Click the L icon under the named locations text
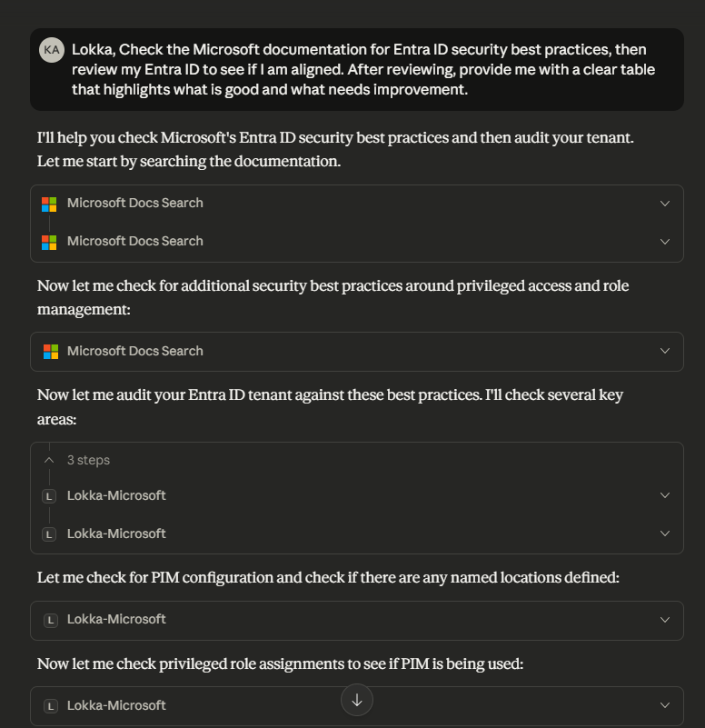 [50, 620]
